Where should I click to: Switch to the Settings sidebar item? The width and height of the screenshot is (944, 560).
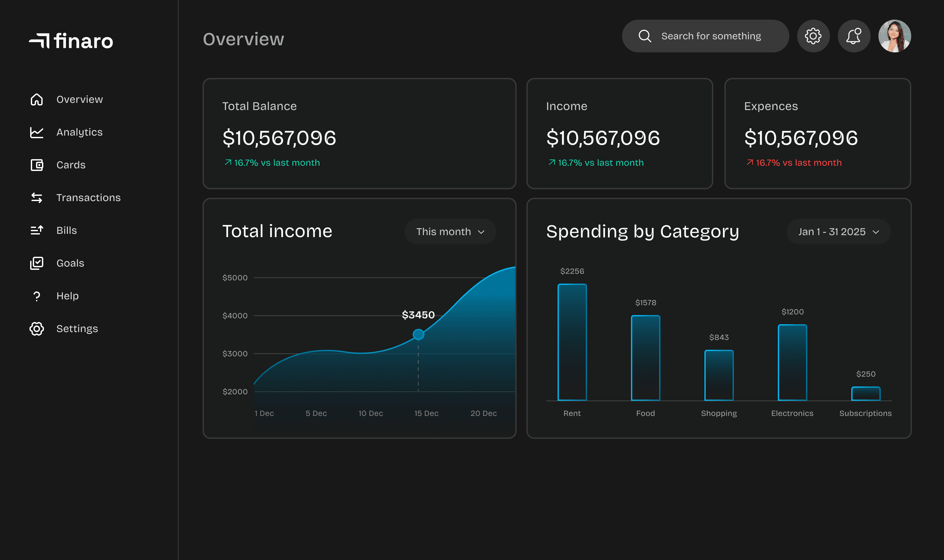tap(77, 328)
